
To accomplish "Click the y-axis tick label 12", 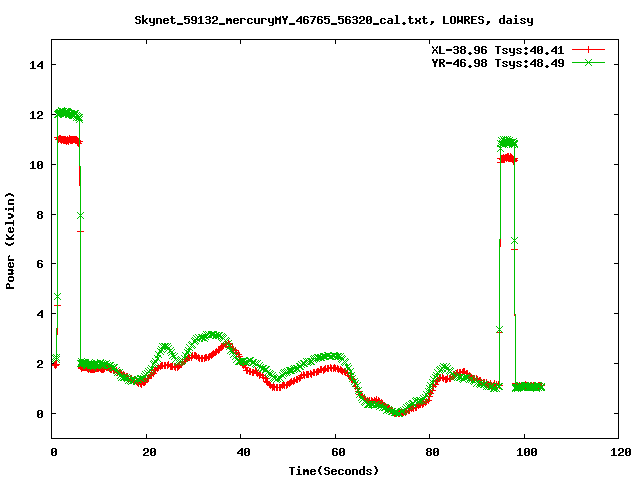I will 36,115.
